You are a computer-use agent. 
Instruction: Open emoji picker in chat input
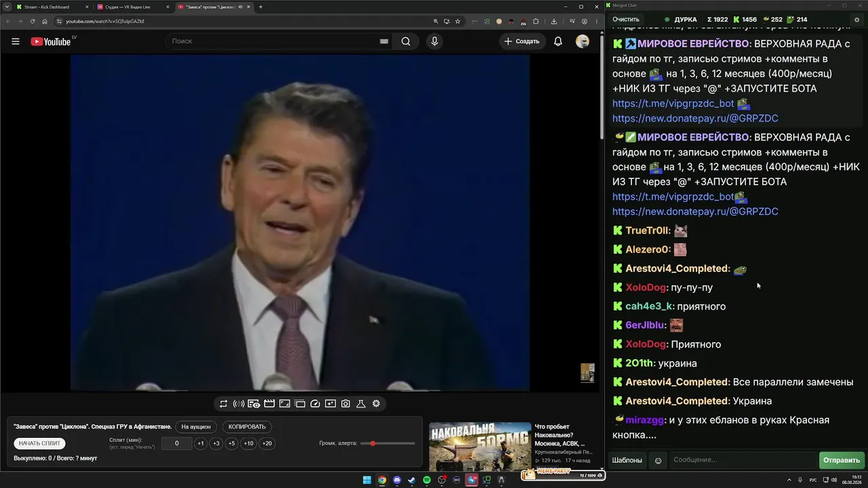658,460
